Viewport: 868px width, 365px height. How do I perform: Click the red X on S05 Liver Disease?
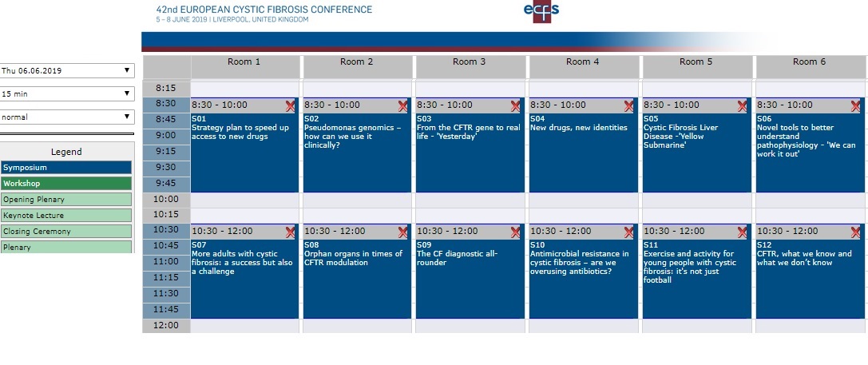click(x=742, y=106)
